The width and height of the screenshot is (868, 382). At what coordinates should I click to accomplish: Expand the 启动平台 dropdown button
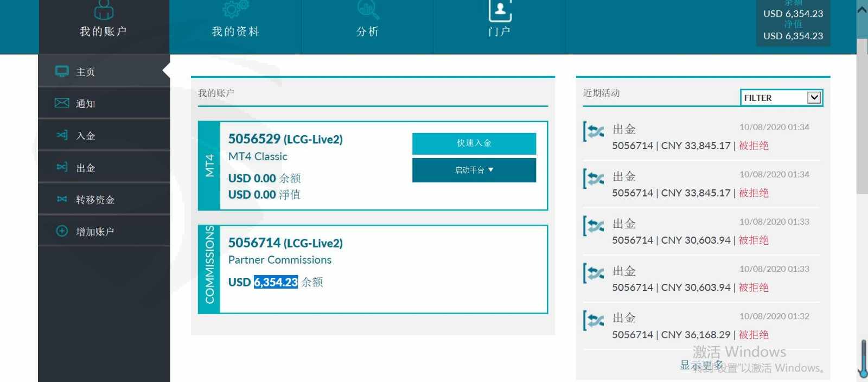click(x=474, y=170)
